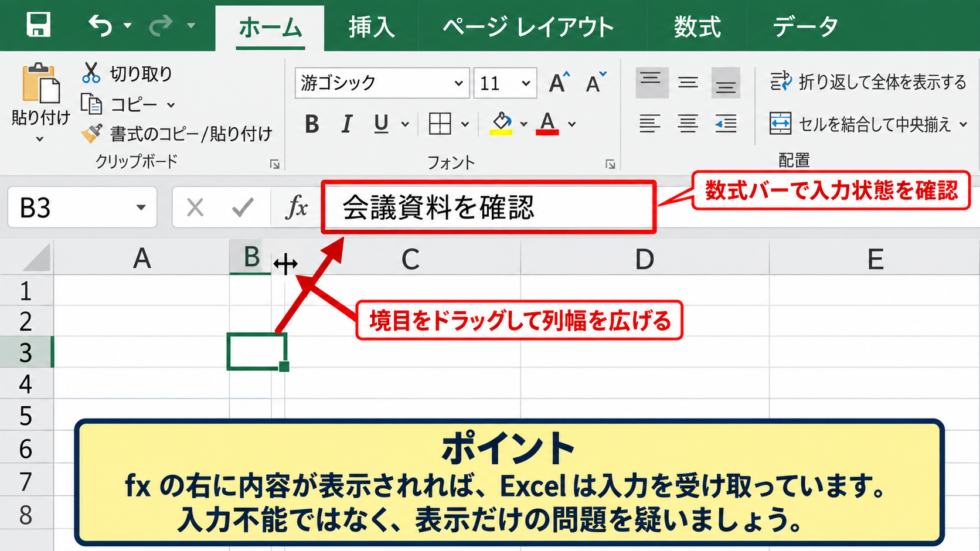Apply yellow fill color

point(501,124)
